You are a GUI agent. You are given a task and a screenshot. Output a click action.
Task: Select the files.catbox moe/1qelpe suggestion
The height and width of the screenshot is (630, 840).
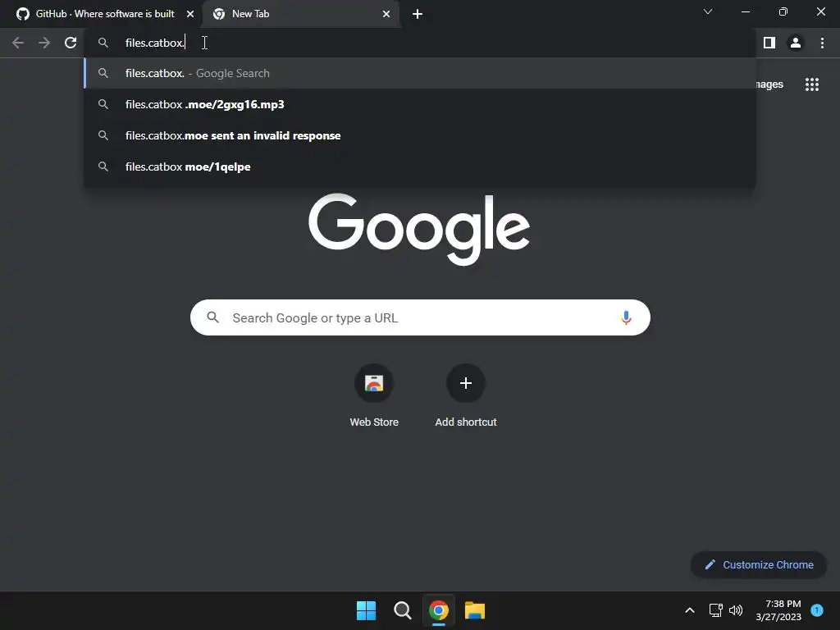point(420,167)
